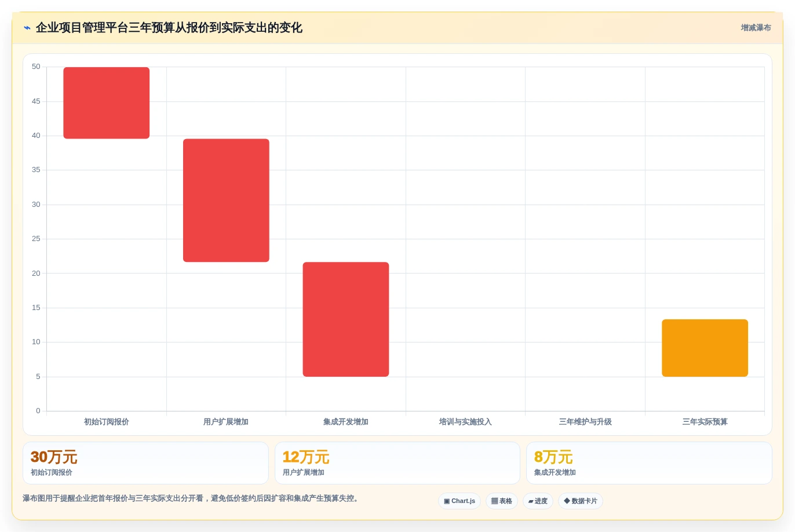795x532 pixels.
Task: Click the 培训与实施投入 axis label
Action: [x=465, y=422]
